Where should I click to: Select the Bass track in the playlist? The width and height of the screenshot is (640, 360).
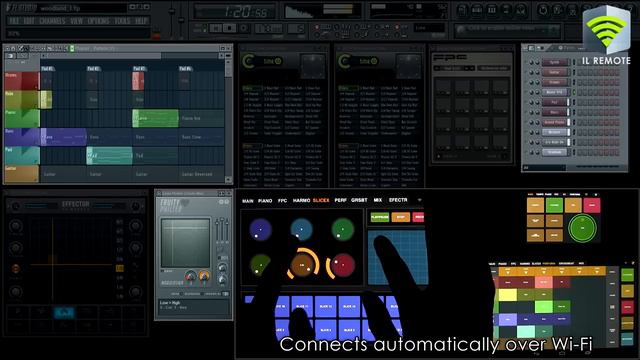[22, 137]
